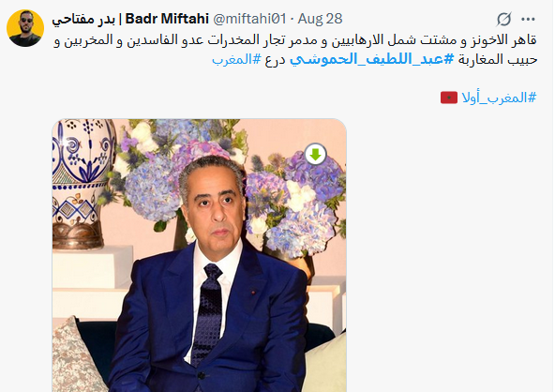Expand the attached photo of the man
555x392 pixels.
click(200, 255)
